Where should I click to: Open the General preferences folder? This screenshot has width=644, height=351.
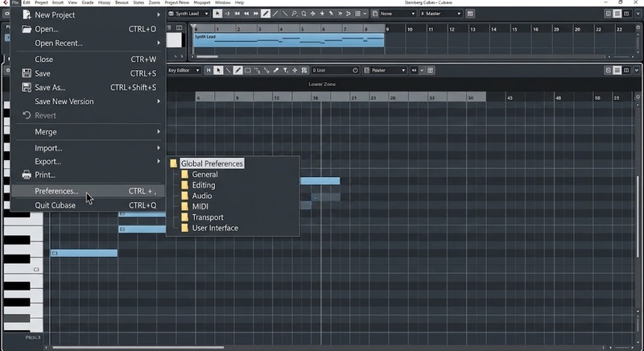click(x=204, y=175)
